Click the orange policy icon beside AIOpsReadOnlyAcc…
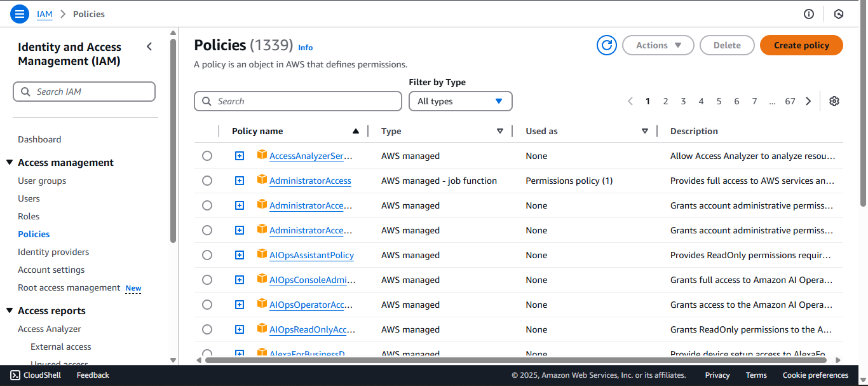 pyautogui.click(x=262, y=328)
